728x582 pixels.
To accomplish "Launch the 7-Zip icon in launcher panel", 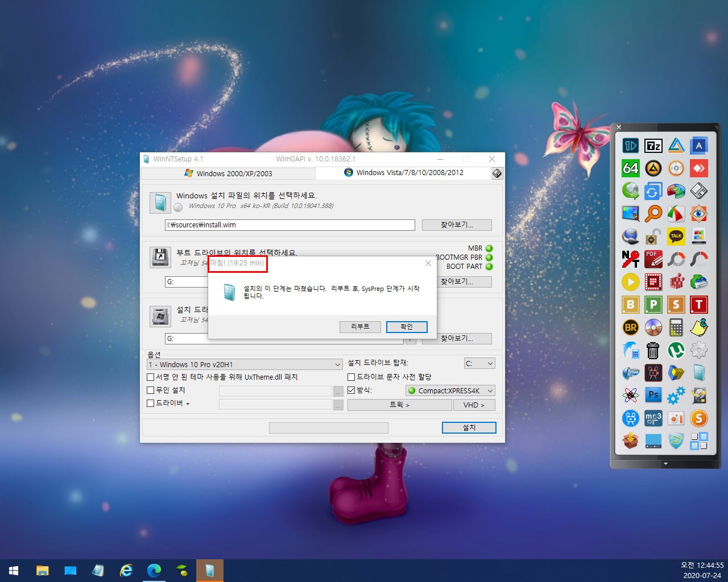I will tap(653, 145).
